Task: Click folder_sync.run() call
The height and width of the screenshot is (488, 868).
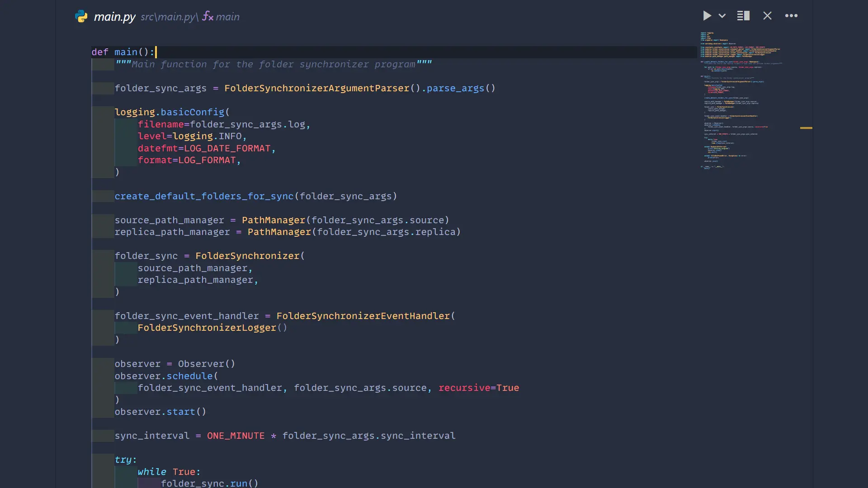Action: (209, 483)
